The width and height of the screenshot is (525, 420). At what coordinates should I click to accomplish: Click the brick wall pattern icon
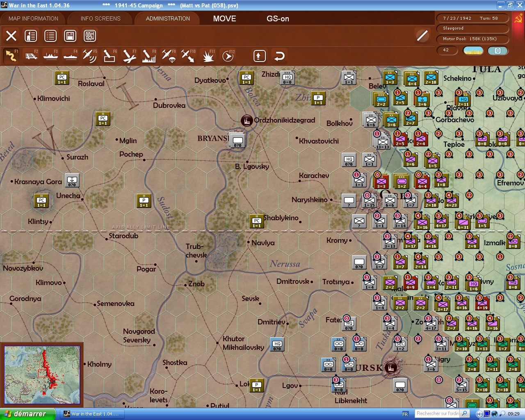coord(90,36)
